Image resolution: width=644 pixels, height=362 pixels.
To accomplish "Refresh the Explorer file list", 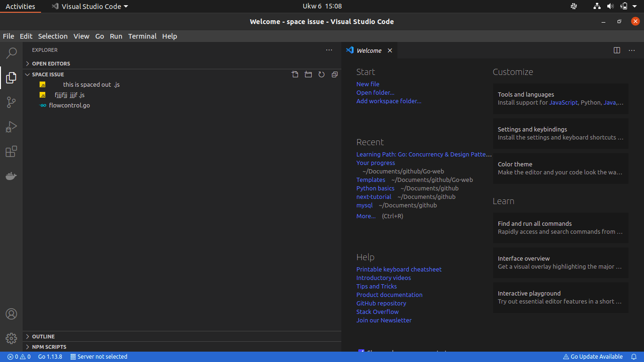I will point(321,74).
